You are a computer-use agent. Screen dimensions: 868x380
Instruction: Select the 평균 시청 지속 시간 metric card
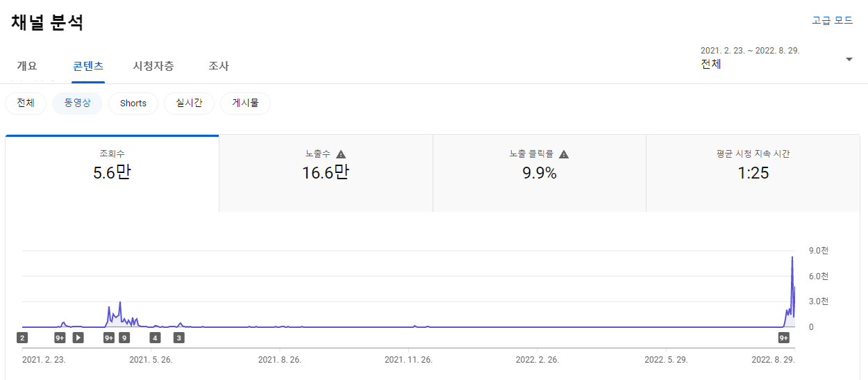click(x=753, y=174)
